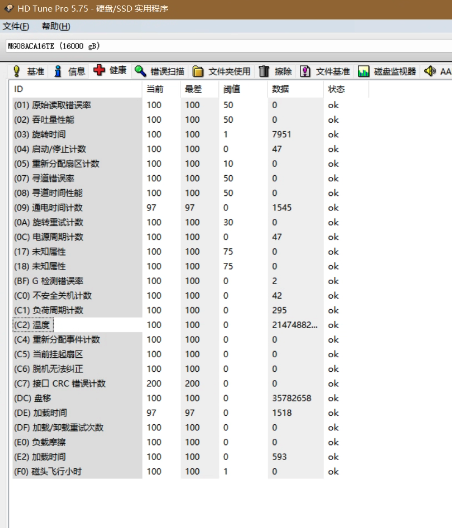Sort by the 最差 column header
The height and width of the screenshot is (528, 452).
pyautogui.click(x=200, y=89)
